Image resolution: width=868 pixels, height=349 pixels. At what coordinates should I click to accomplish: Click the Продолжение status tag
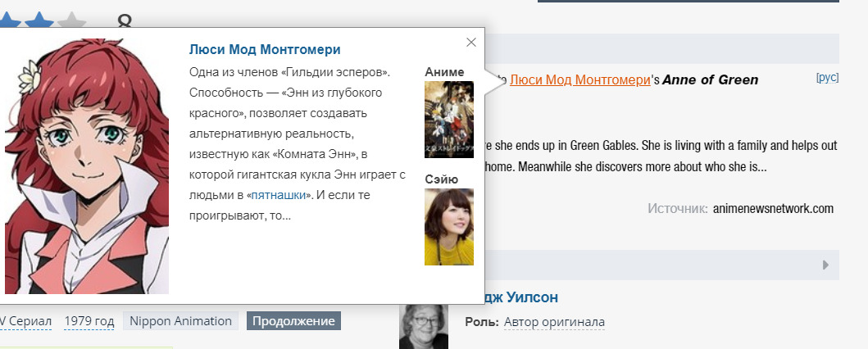point(293,321)
